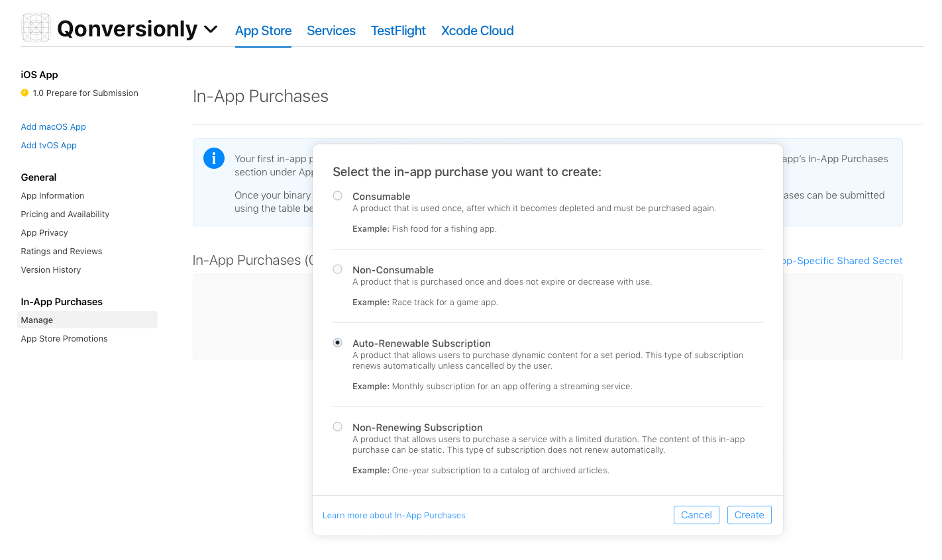Click the Create button

749,515
